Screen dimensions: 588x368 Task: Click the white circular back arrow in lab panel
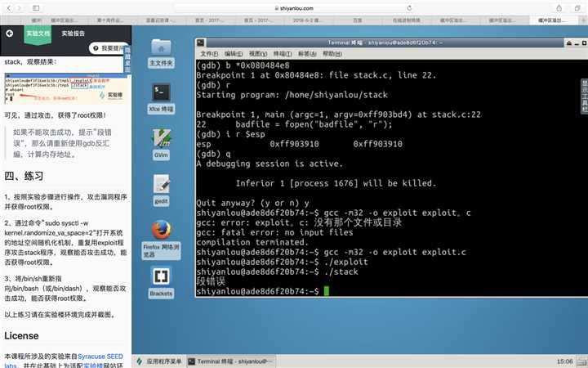9,34
